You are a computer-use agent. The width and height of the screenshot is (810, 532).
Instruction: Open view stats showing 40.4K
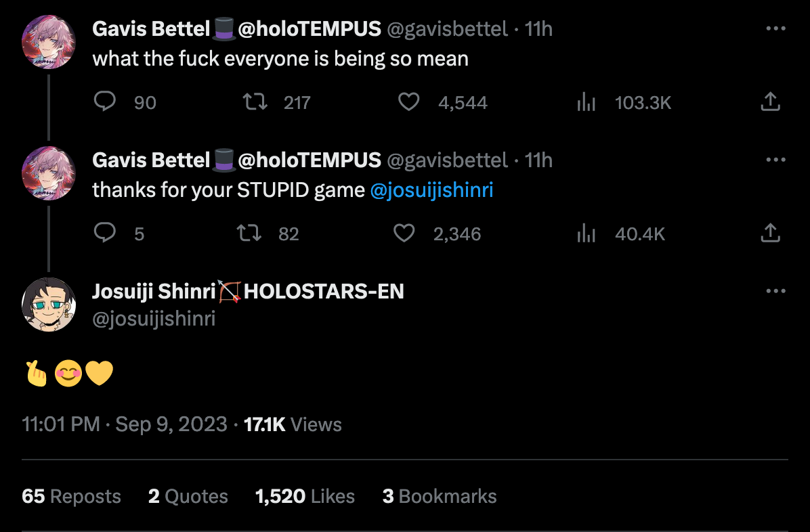click(x=586, y=234)
